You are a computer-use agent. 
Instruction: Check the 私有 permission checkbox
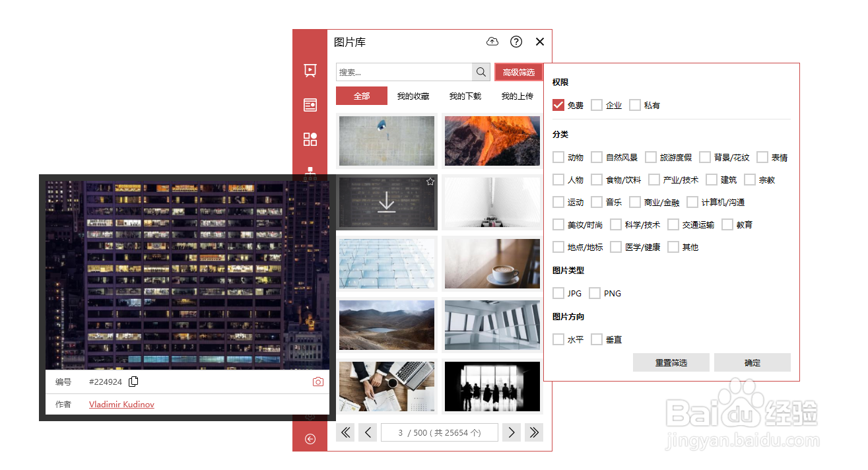[635, 105]
